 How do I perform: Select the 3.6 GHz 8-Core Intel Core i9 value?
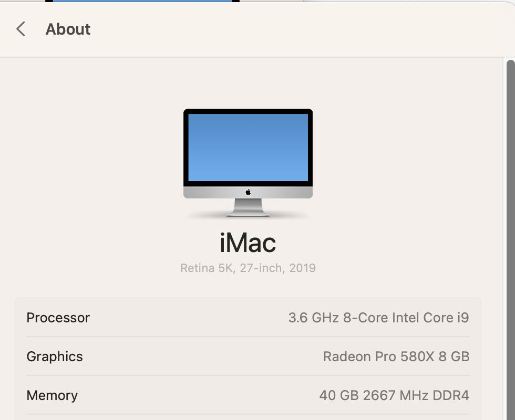coord(379,318)
